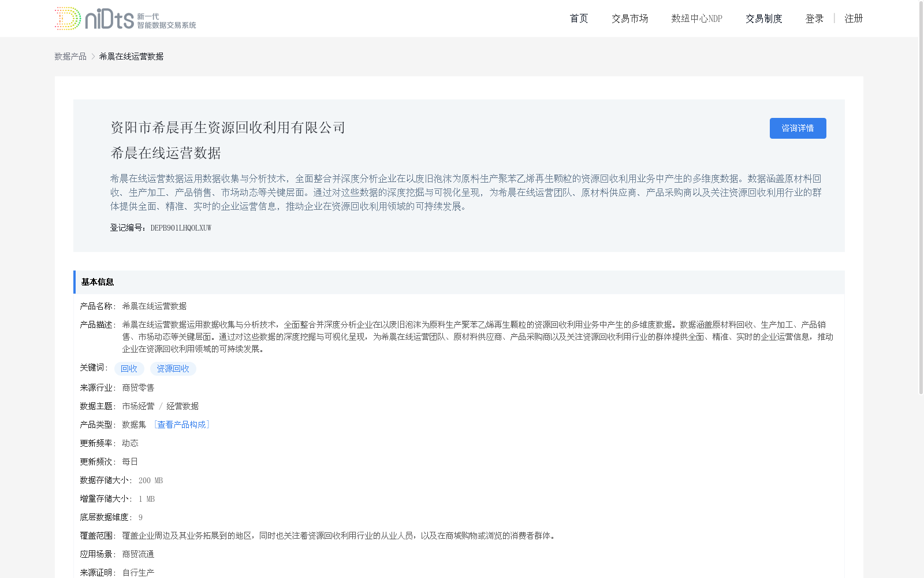Open 查看产品构成 link
Screen dimensions: 924x578
(x=181, y=424)
